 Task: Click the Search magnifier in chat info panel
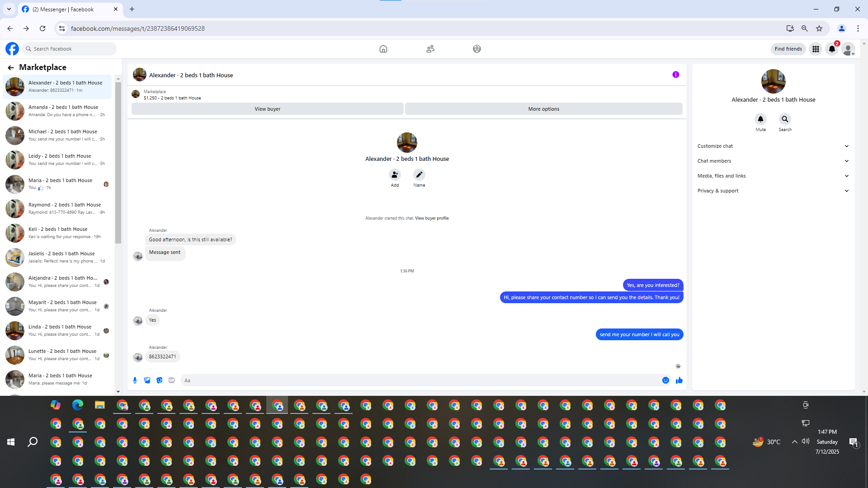click(785, 119)
